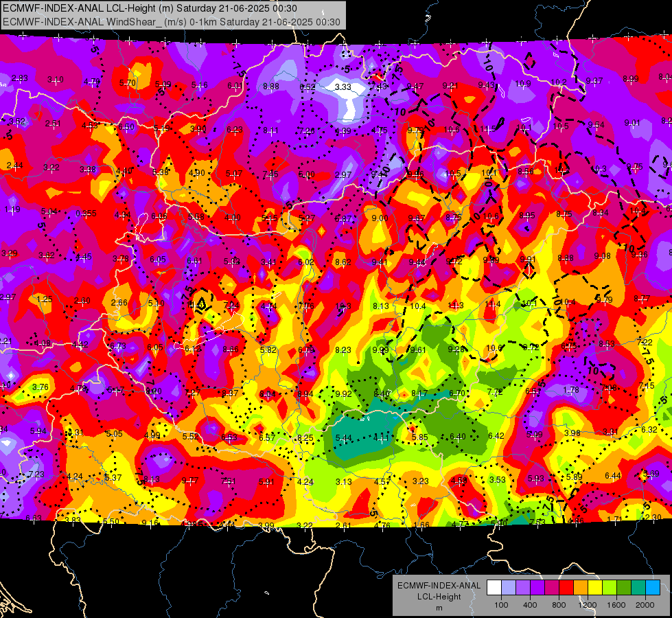This screenshot has height=618, width=672.
Task: Click the shear value "4.90"
Action: point(197,173)
